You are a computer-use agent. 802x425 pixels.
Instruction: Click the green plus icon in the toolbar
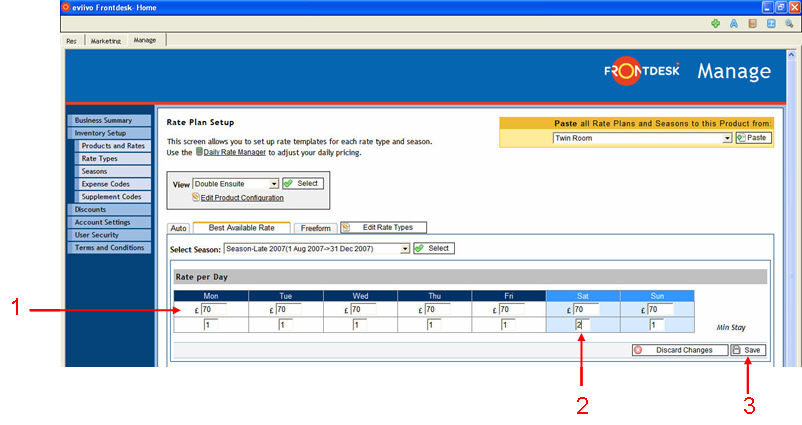pyautogui.click(x=716, y=23)
